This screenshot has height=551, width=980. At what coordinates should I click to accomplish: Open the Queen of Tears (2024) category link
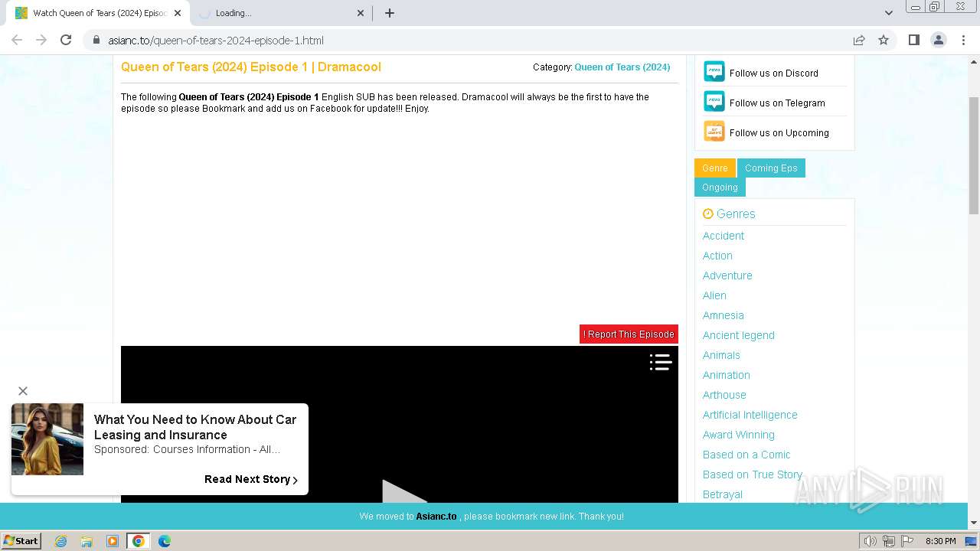click(x=622, y=67)
